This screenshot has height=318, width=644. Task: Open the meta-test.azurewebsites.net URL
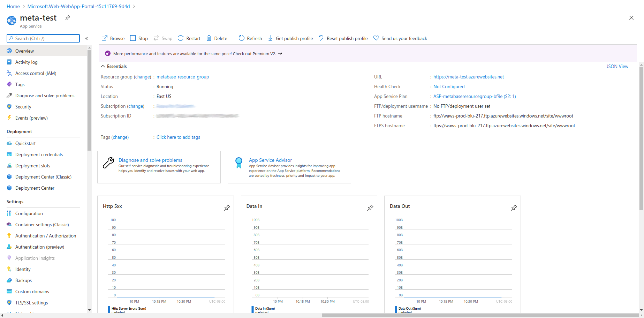(469, 77)
